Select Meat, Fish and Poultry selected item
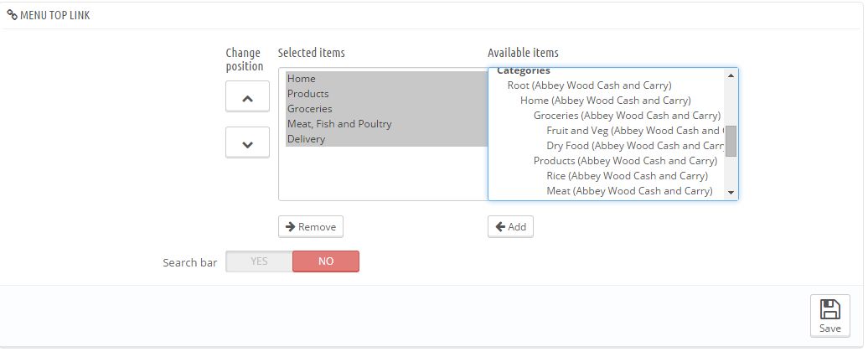This screenshot has width=868, height=357. (339, 124)
